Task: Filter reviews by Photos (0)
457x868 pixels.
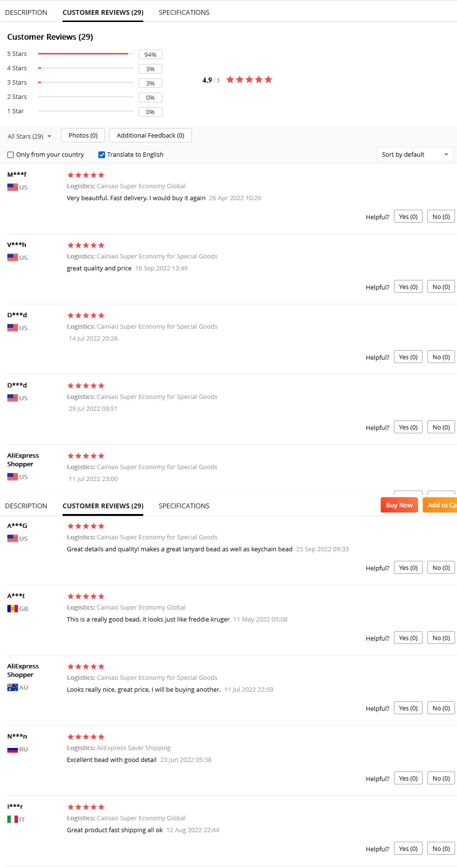Action: click(x=83, y=136)
